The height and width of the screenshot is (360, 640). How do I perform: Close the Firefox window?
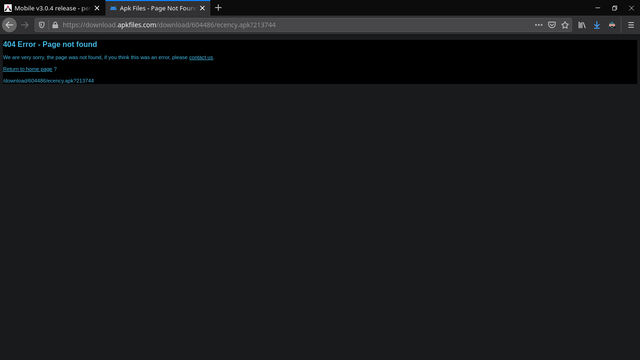click(631, 8)
